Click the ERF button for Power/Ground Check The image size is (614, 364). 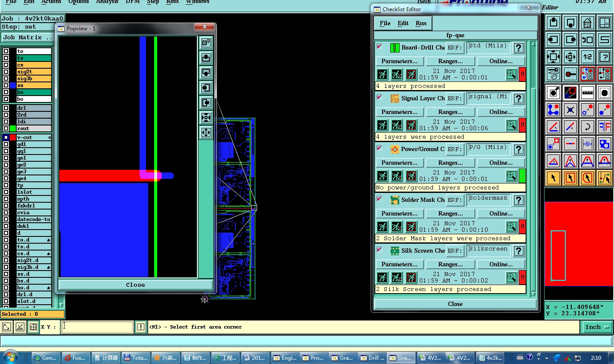coord(454,149)
